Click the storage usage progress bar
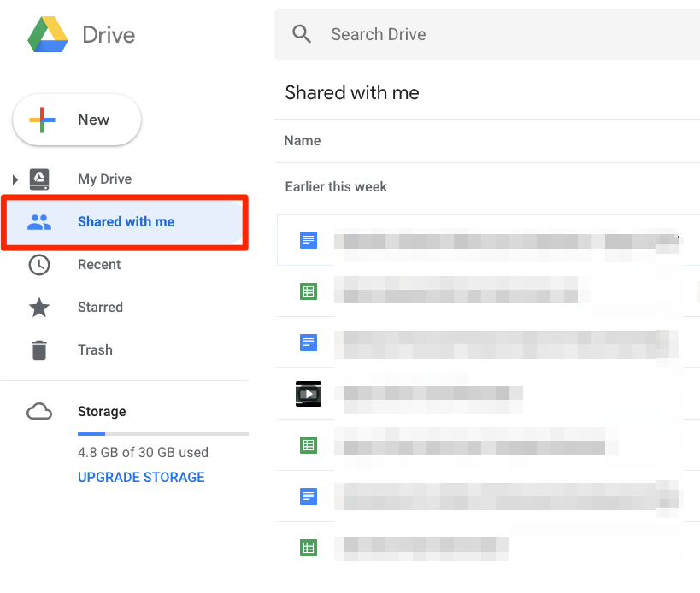The width and height of the screenshot is (700, 593). [x=162, y=434]
